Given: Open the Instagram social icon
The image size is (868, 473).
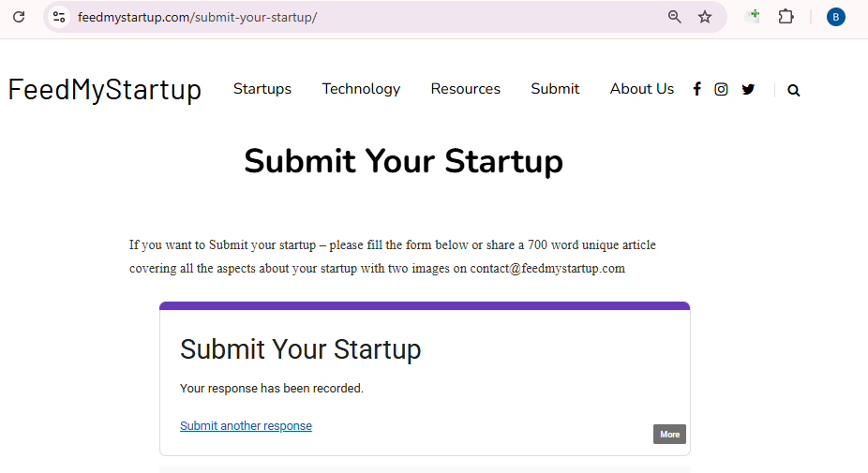Looking at the screenshot, I should [x=721, y=90].
